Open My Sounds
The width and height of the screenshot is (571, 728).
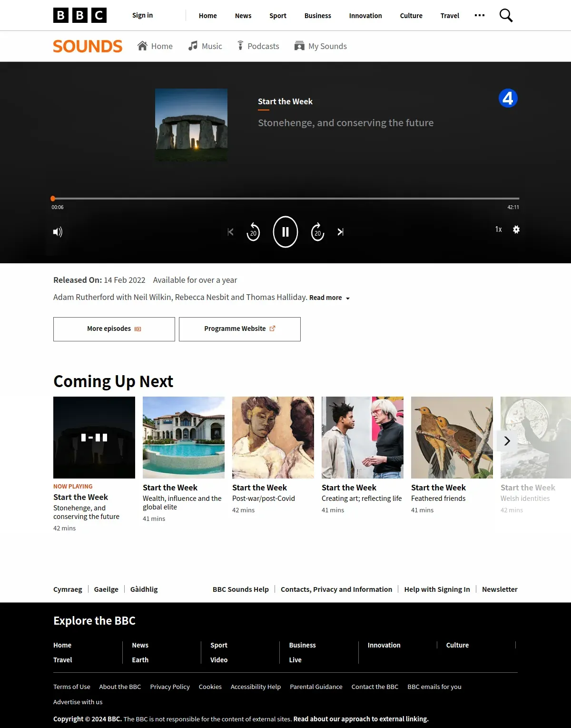[x=321, y=46]
